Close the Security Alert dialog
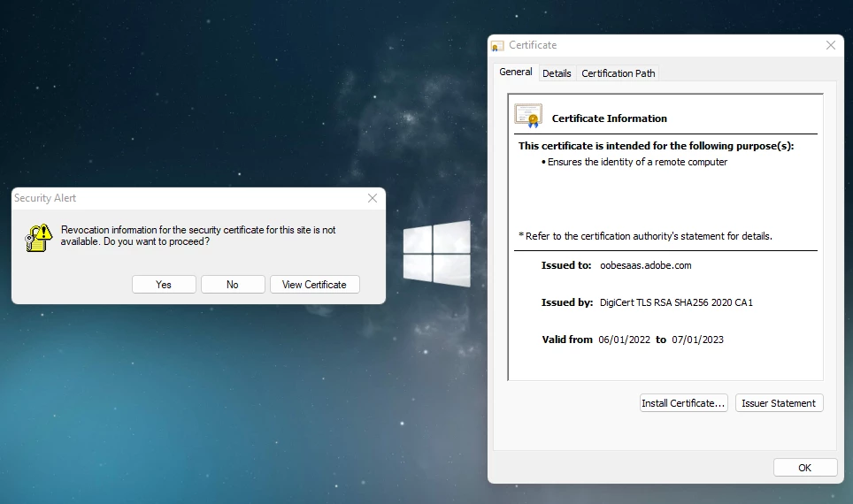 pos(373,198)
